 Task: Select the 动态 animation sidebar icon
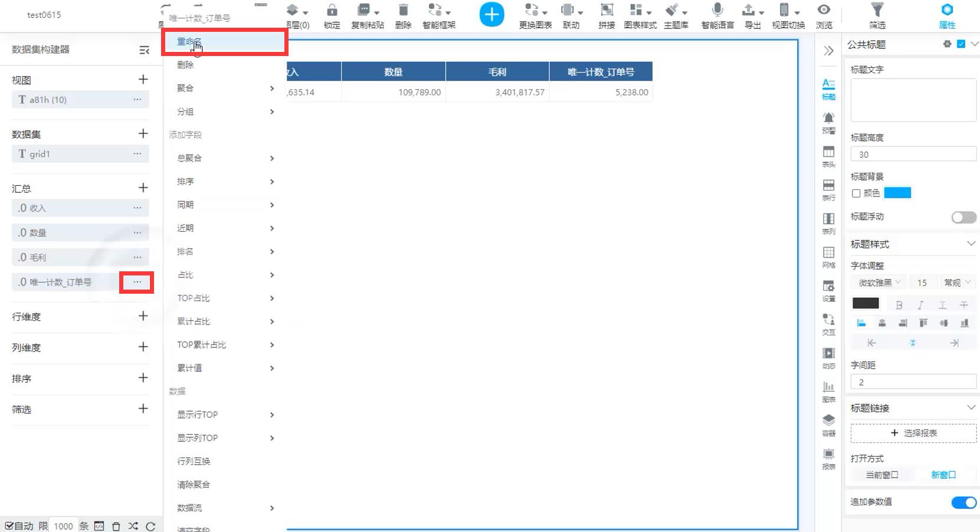point(829,358)
